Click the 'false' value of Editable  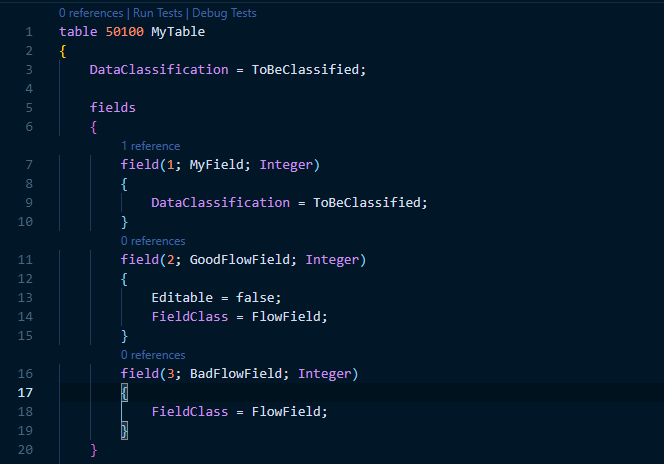(258, 298)
